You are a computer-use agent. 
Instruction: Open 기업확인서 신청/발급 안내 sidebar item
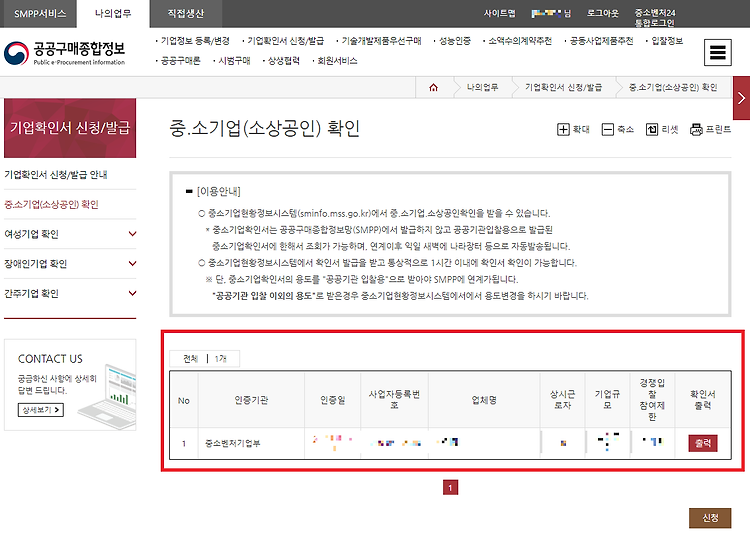pyautogui.click(x=56, y=175)
